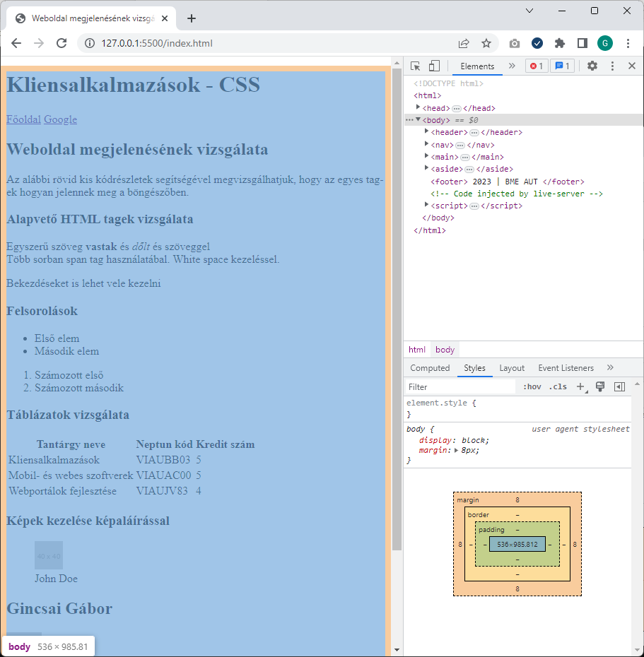Viewport: 644px width, 657px height.
Task: Expand the script element node
Action: pos(426,205)
